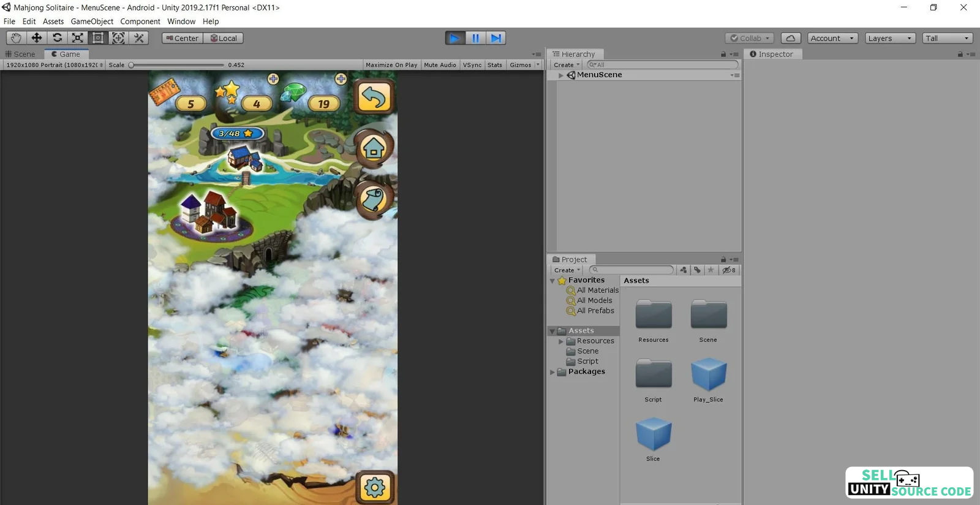Select the Hierarchy tab

tap(575, 54)
